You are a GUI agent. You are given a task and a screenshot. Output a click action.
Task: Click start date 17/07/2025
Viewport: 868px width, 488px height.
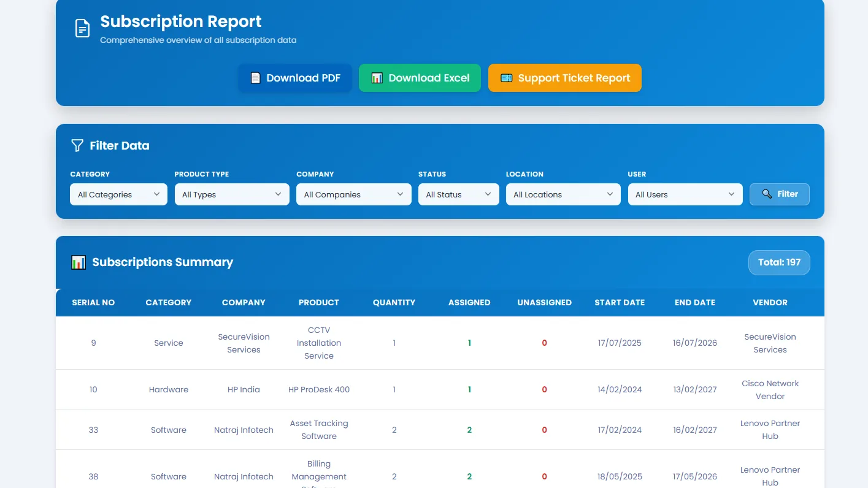coord(620,343)
